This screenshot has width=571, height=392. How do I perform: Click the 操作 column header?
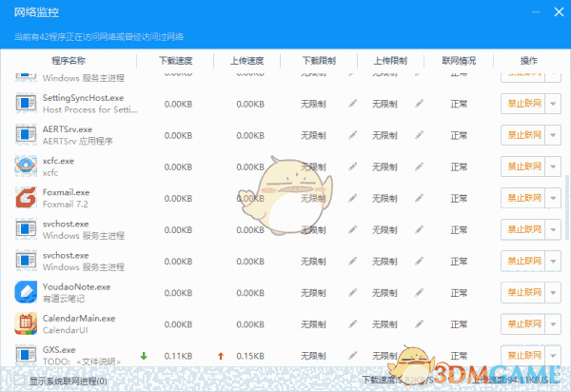tap(529, 61)
